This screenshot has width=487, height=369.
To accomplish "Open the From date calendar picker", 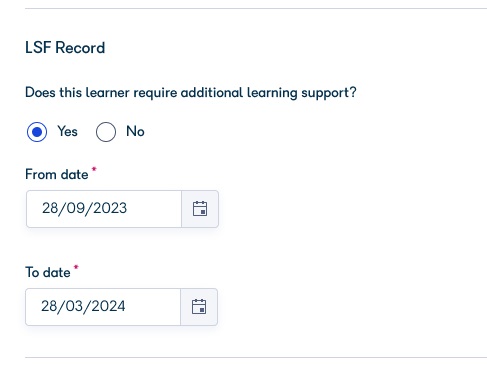I will click(x=200, y=209).
